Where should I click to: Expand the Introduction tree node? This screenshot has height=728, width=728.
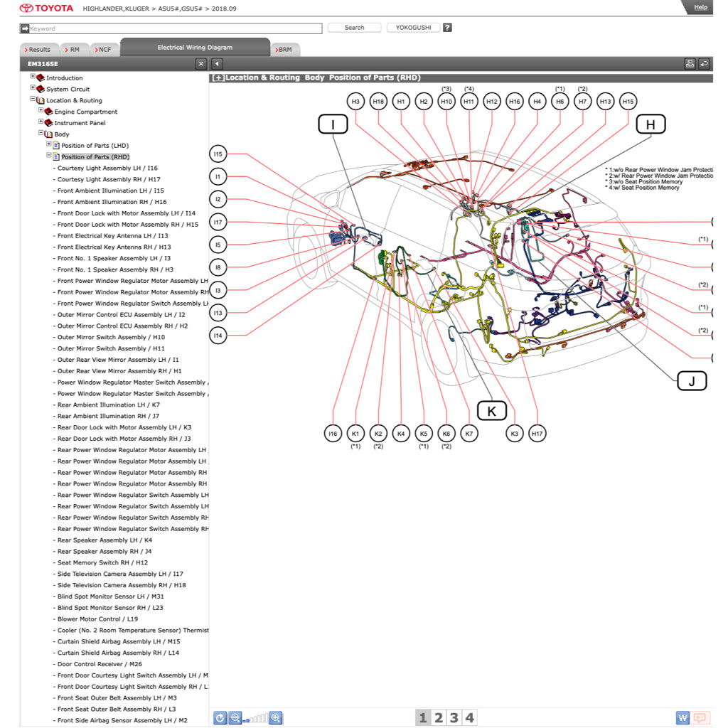point(33,77)
